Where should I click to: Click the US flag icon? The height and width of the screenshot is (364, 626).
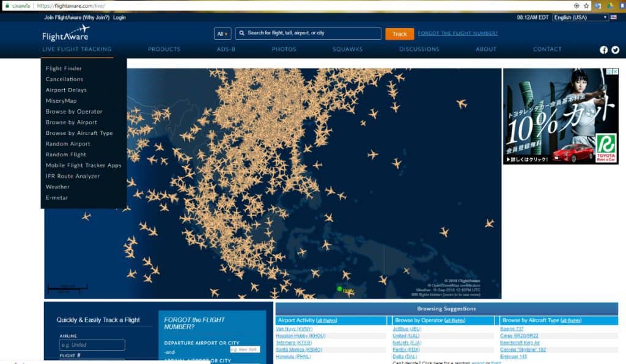click(x=614, y=18)
